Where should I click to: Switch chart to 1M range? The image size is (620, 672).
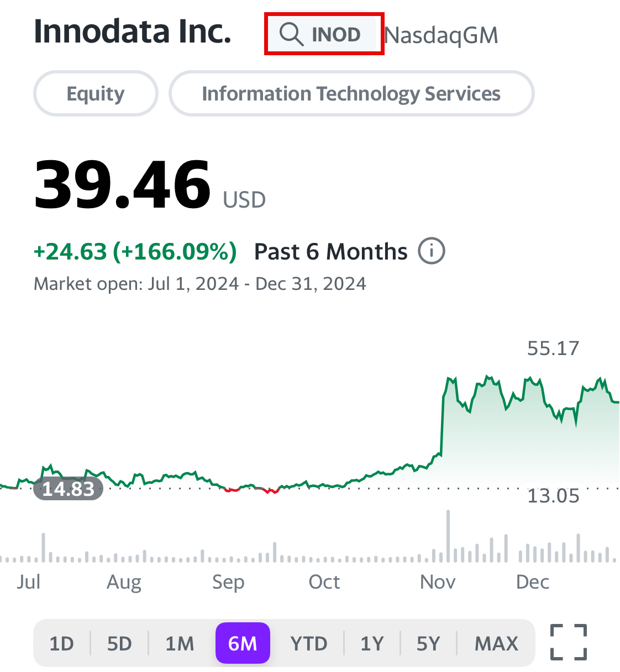(x=180, y=643)
